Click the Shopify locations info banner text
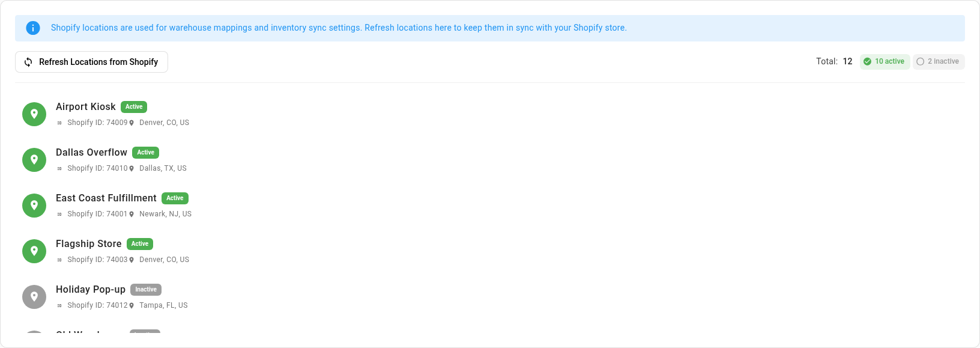Screen dimensions: 980x348 (x=339, y=28)
